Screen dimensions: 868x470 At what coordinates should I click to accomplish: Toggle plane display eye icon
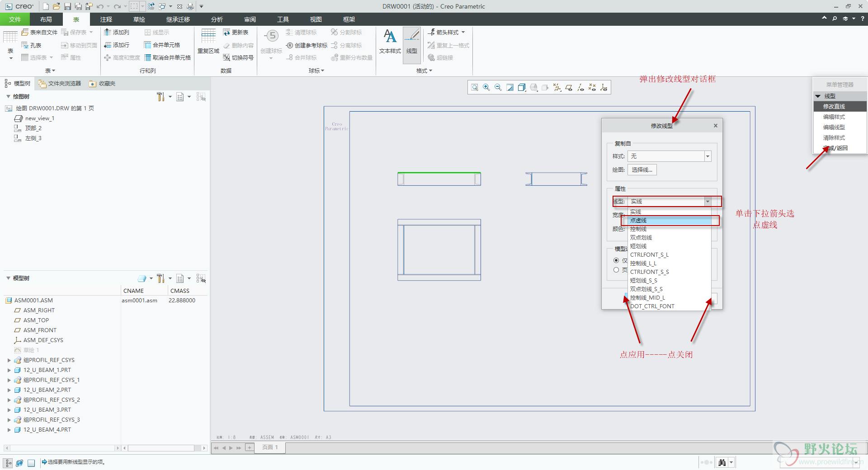tap(569, 87)
